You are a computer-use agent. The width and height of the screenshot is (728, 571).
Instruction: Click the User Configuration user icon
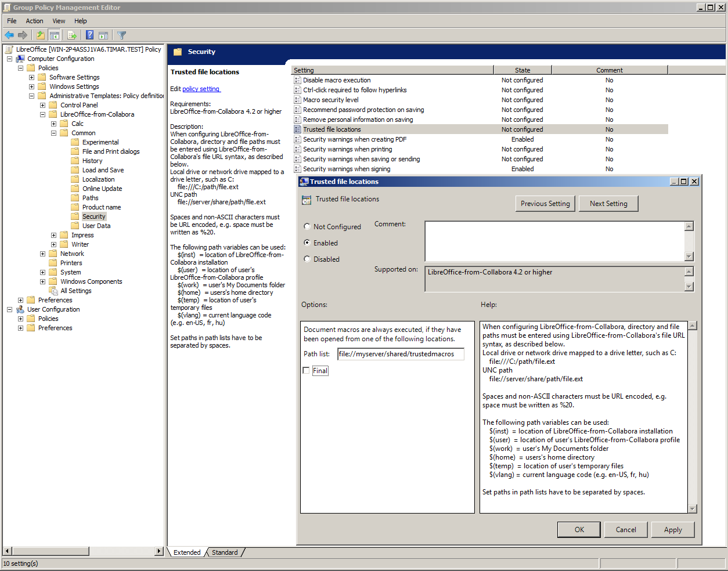pyautogui.click(x=20, y=309)
